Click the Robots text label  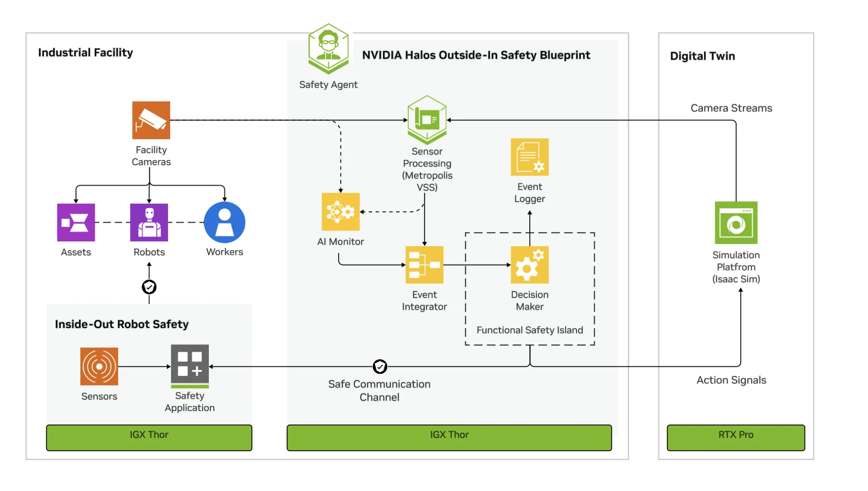(149, 252)
